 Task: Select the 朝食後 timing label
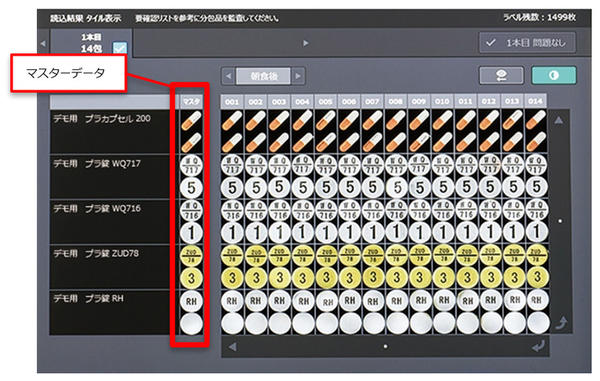click(264, 76)
